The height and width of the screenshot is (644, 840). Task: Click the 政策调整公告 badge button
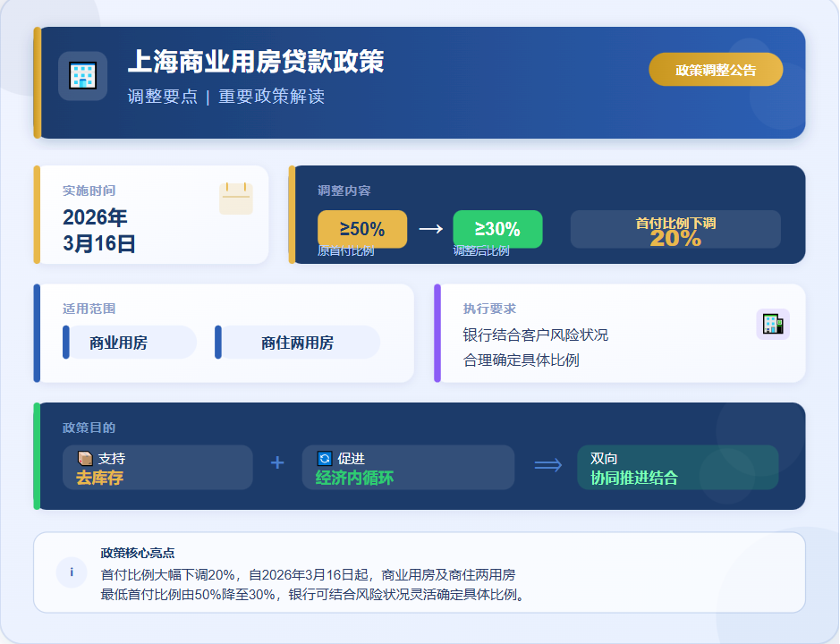click(x=716, y=70)
